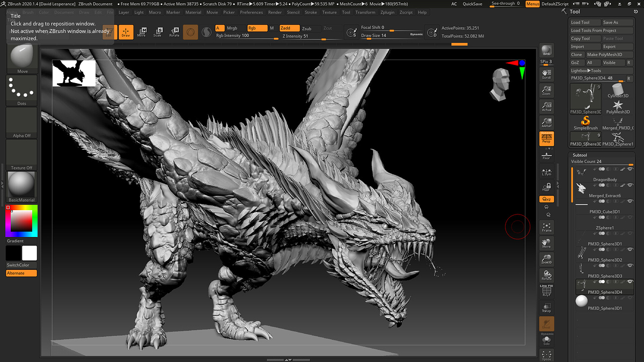Click the brush size S circle icon
Image resolution: width=644 pixels, height=362 pixels.
click(351, 32)
